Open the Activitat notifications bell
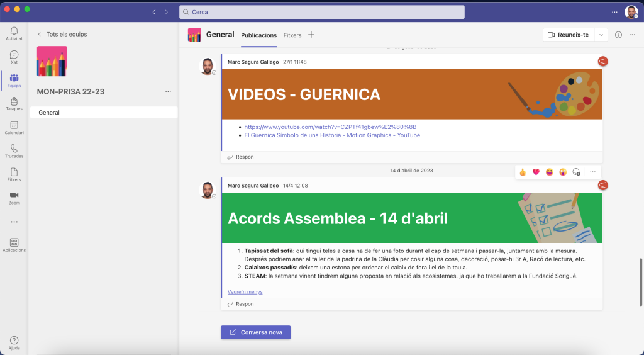Image resolution: width=644 pixels, height=355 pixels. (14, 31)
